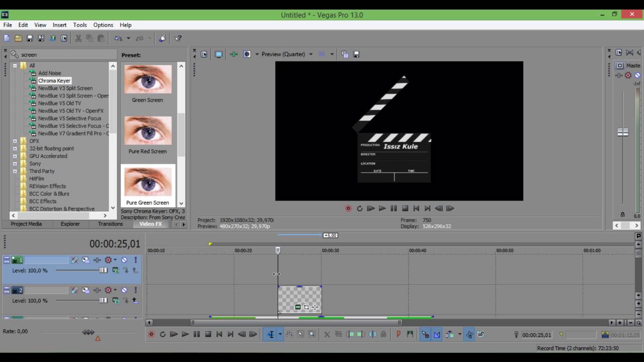Image resolution: width=644 pixels, height=362 pixels.
Task: Create a new project from the toolbar
Action: click(x=7, y=38)
